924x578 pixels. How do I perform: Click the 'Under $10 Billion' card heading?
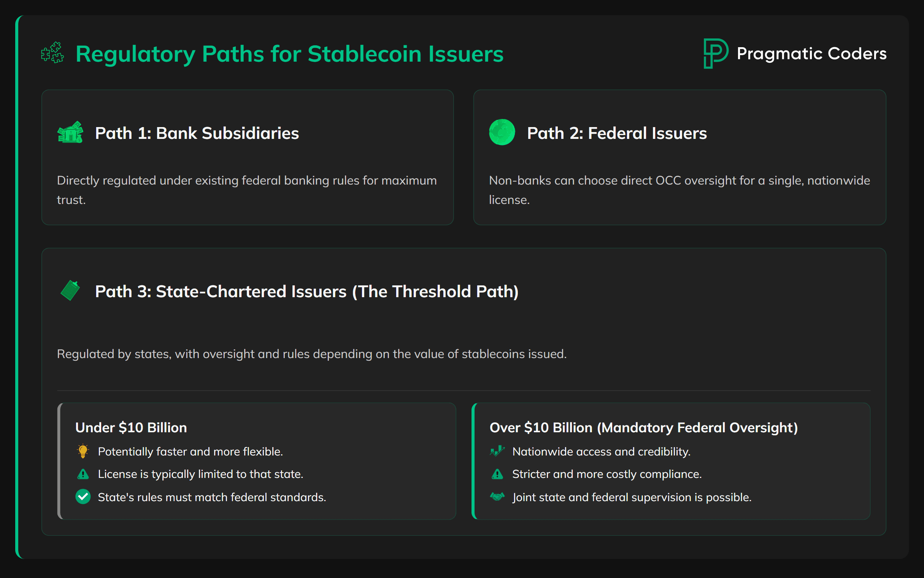pyautogui.click(x=131, y=427)
